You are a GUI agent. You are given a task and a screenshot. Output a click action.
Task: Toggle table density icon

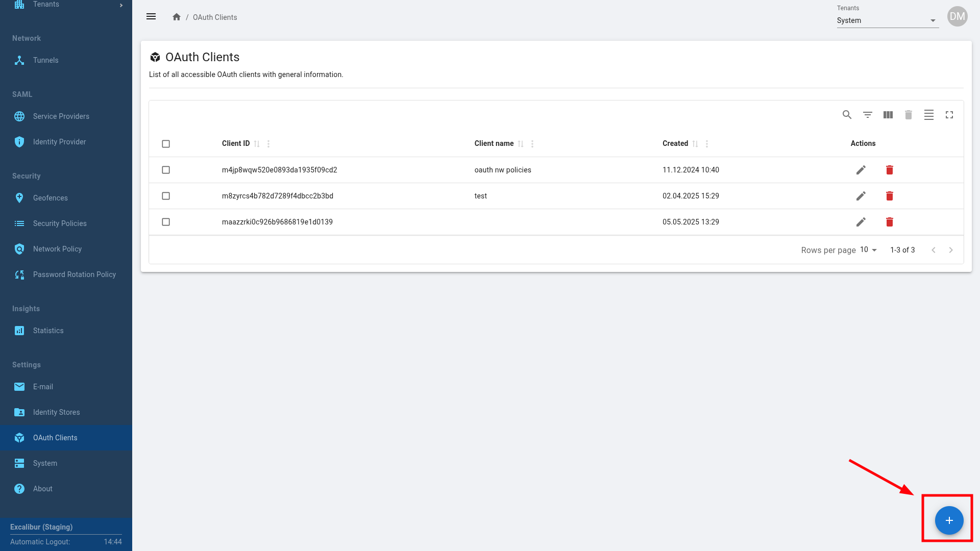click(928, 115)
